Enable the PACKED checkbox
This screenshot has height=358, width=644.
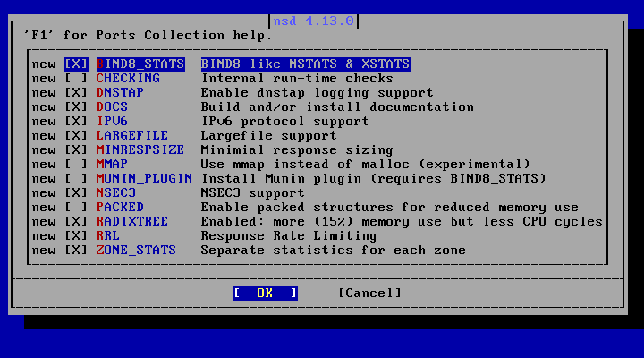point(76,207)
